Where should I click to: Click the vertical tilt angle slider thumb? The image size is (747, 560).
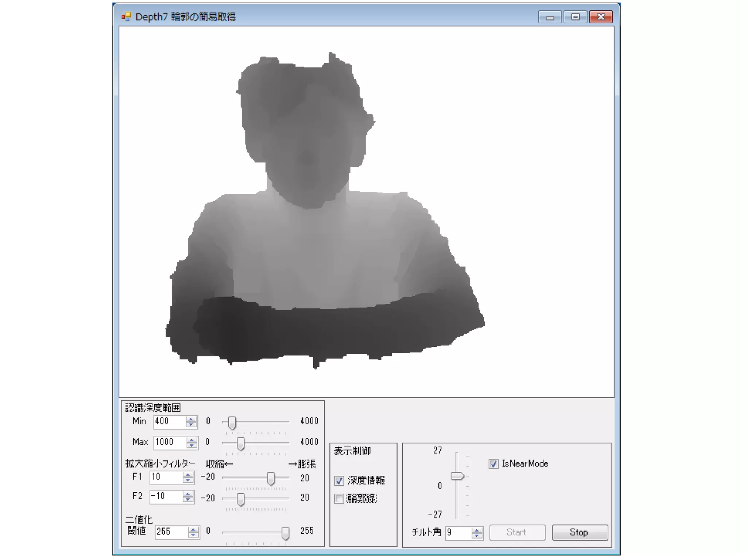[457, 476]
